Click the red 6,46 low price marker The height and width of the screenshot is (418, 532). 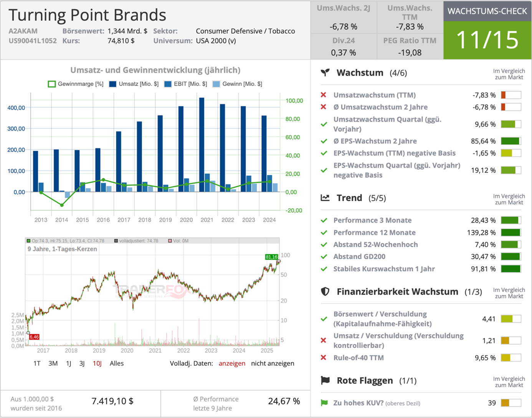tap(34, 337)
